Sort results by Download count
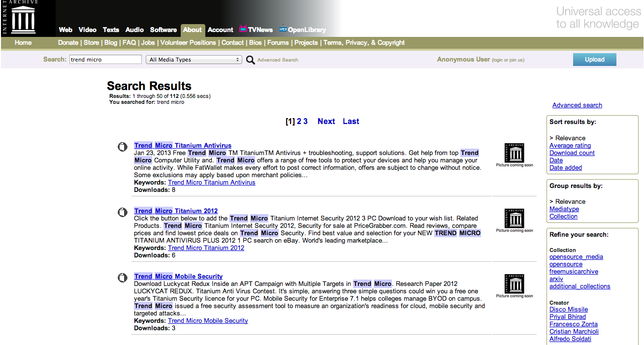The image size is (644, 345). pos(572,153)
